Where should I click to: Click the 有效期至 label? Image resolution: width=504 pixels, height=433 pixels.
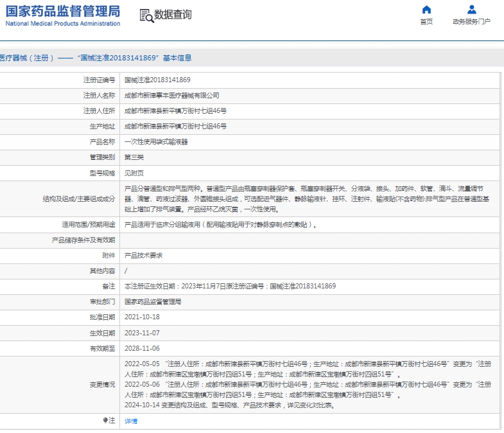pos(102,348)
